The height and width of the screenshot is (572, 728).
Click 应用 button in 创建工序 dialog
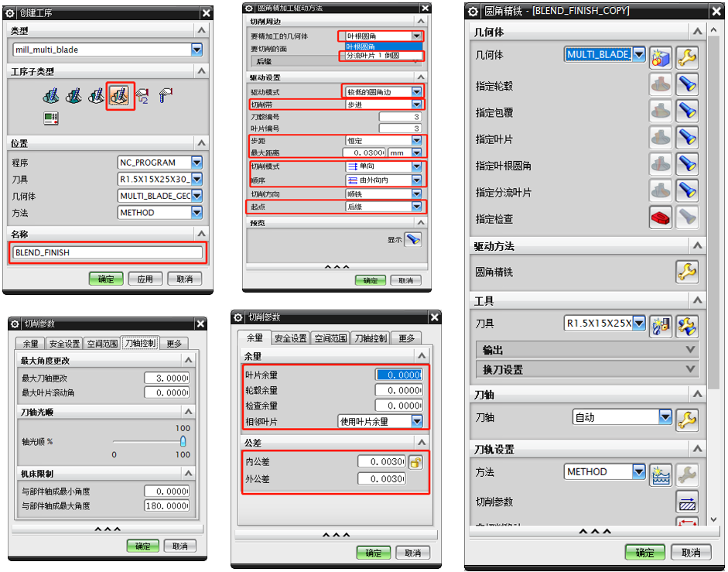pos(145,279)
